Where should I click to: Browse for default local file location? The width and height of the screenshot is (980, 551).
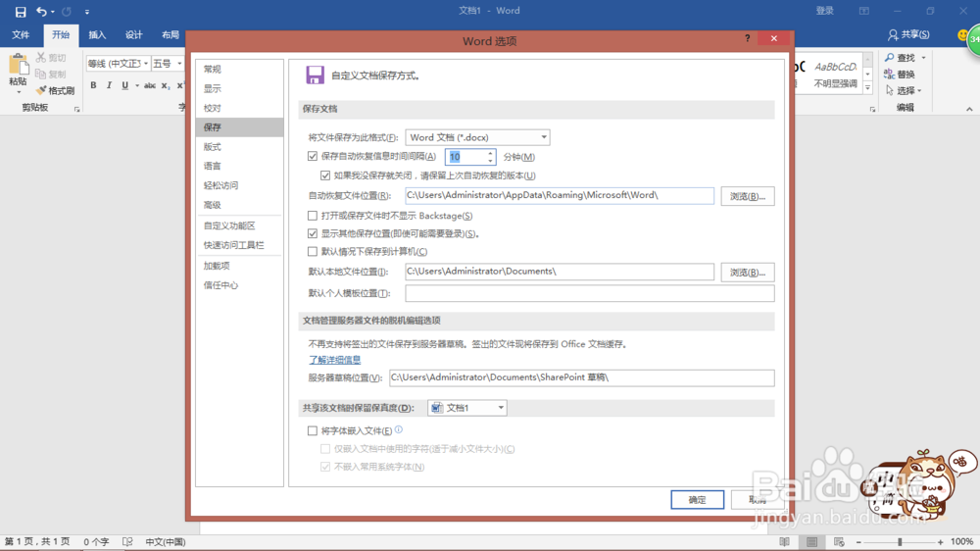point(748,272)
